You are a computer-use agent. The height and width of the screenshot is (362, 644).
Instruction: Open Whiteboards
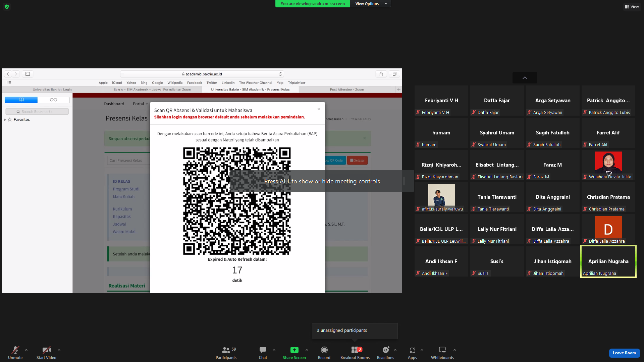[x=442, y=352]
